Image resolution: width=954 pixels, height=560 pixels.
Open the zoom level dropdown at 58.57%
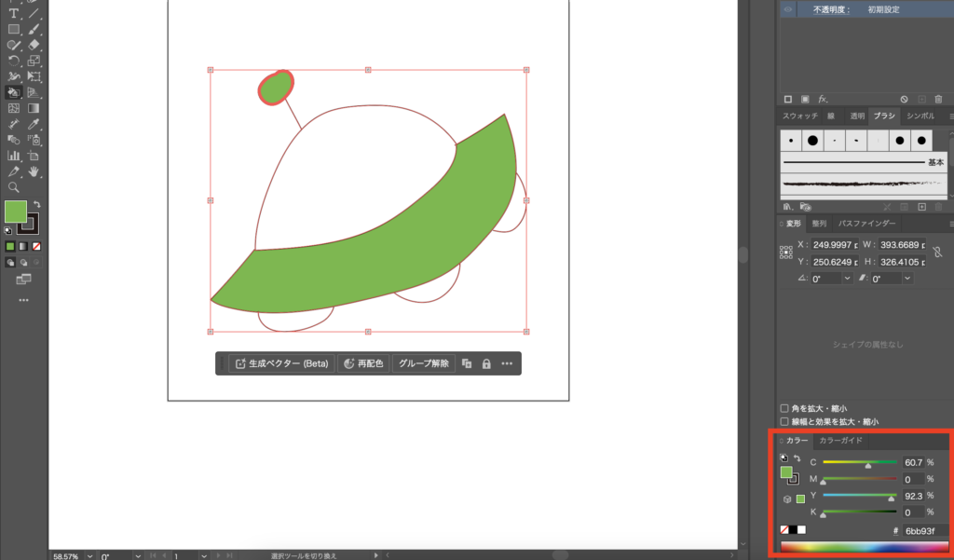click(x=89, y=555)
